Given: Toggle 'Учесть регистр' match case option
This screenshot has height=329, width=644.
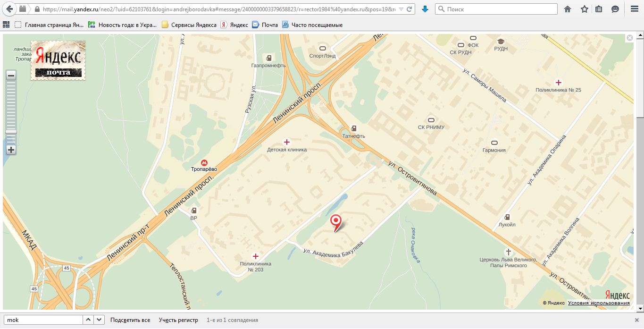Looking at the screenshot, I should click(178, 320).
